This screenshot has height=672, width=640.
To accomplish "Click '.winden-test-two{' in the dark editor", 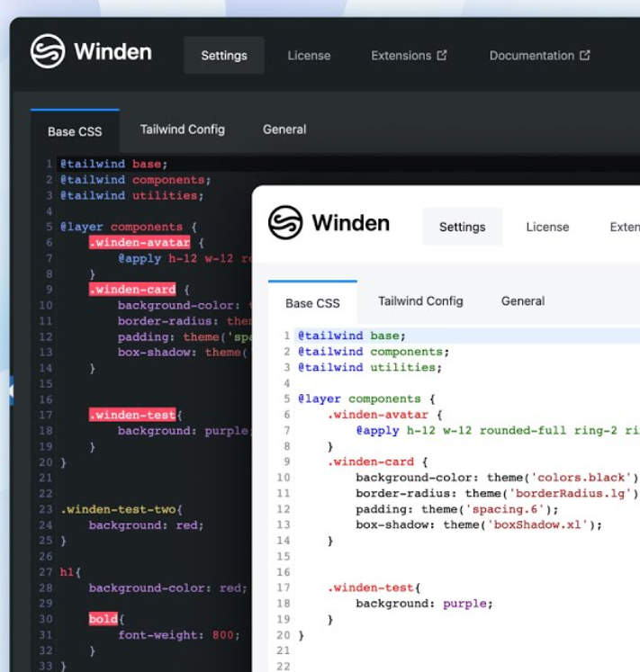I will pos(122,509).
